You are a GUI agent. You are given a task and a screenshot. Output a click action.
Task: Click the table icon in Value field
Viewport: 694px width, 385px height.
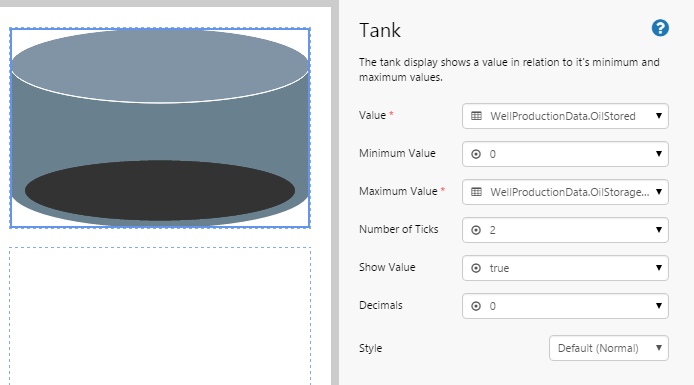point(476,116)
